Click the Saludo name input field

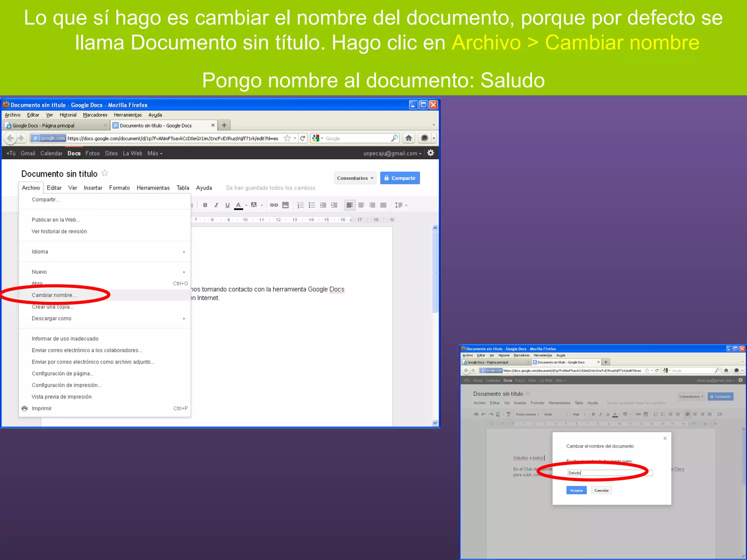[610, 473]
